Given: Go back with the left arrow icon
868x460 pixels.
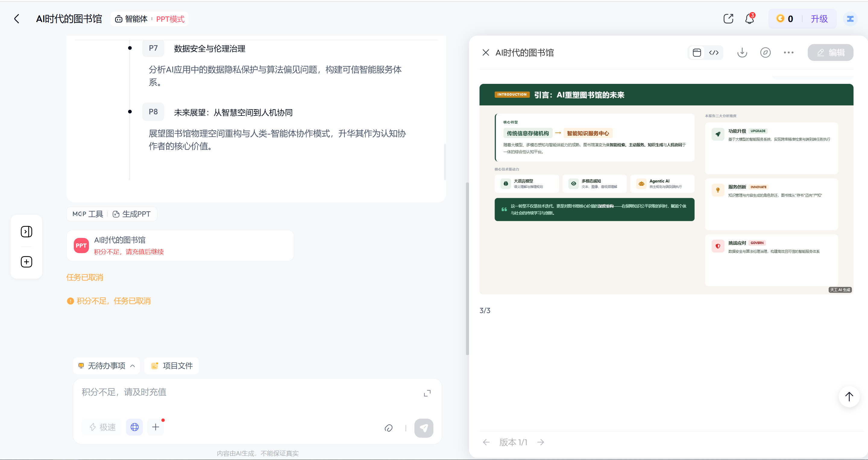Looking at the screenshot, I should (16, 18).
